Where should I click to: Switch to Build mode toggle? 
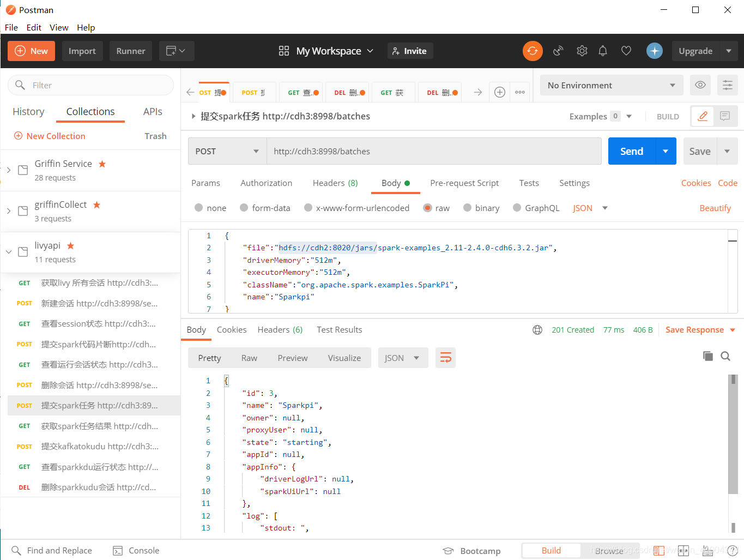551,551
